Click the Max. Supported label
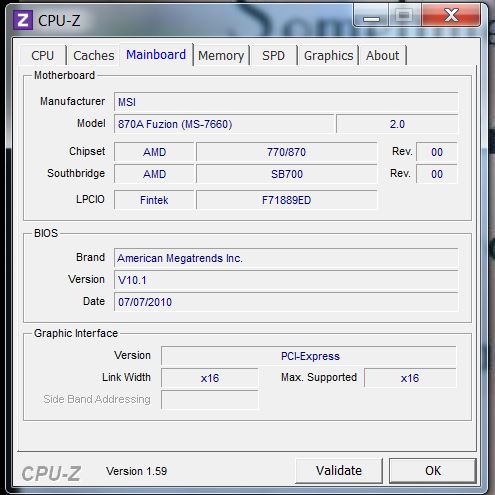The height and width of the screenshot is (495, 495). click(x=319, y=377)
